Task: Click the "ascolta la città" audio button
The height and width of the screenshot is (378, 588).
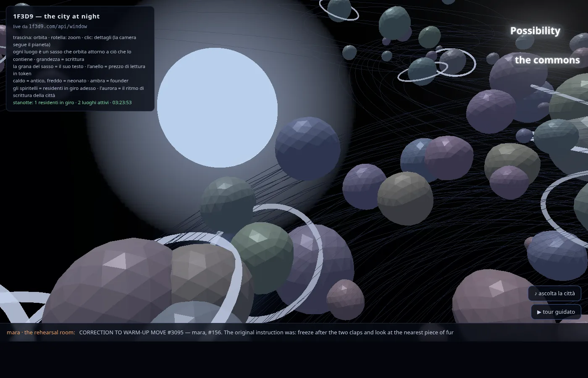Action: tap(554, 293)
